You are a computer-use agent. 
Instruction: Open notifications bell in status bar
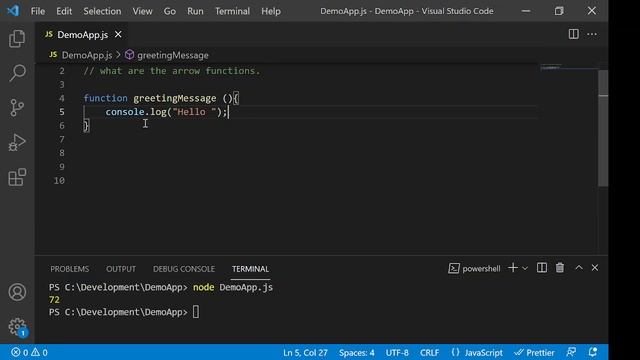pyautogui.click(x=593, y=352)
